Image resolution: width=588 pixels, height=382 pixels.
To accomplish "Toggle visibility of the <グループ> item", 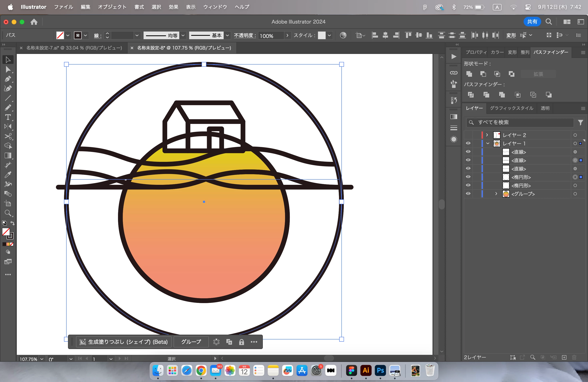I will point(468,194).
